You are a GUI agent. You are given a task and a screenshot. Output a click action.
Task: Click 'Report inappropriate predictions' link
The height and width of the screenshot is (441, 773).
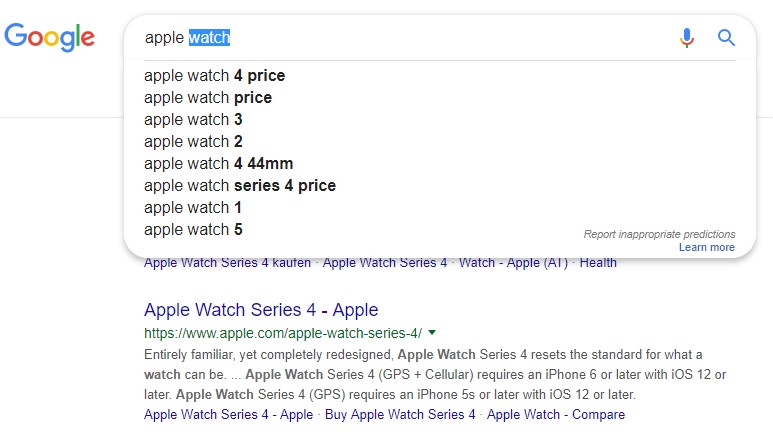[659, 234]
